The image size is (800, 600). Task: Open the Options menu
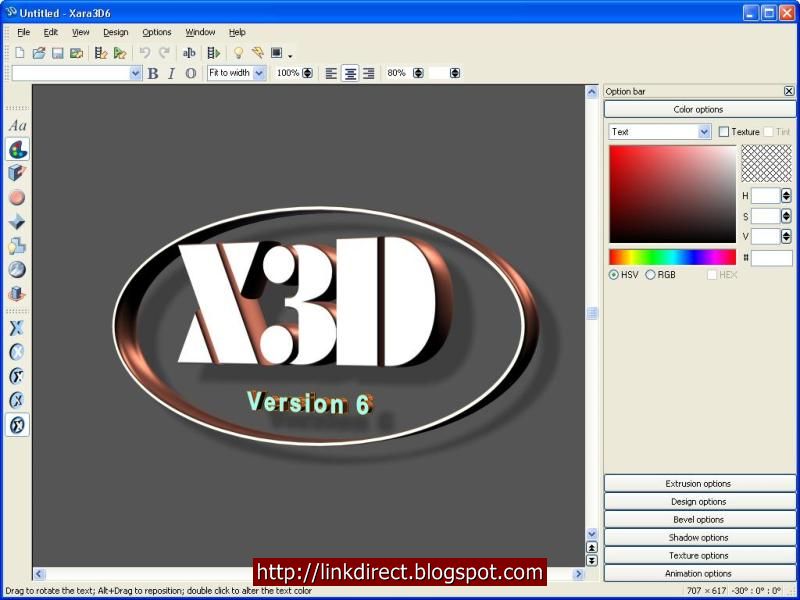coord(157,32)
